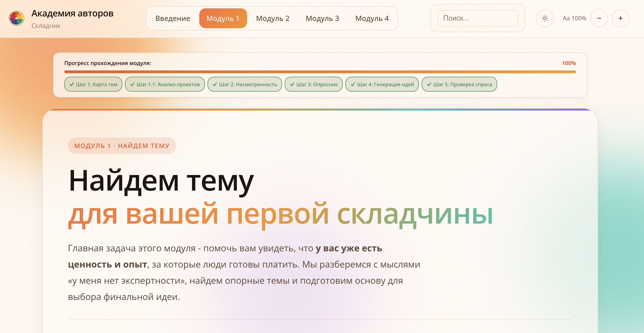Click the Модуль 1 · Найдем тему badge
The width and height of the screenshot is (644, 333).
(x=122, y=146)
